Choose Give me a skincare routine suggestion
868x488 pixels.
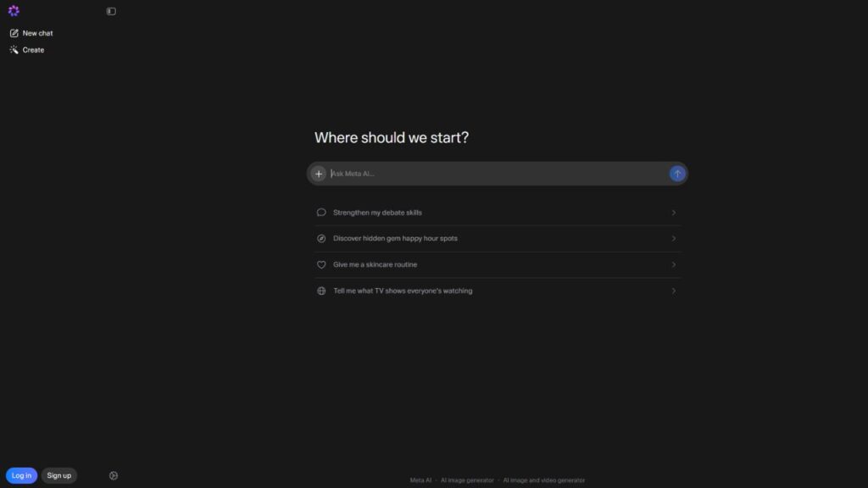[497, 264]
